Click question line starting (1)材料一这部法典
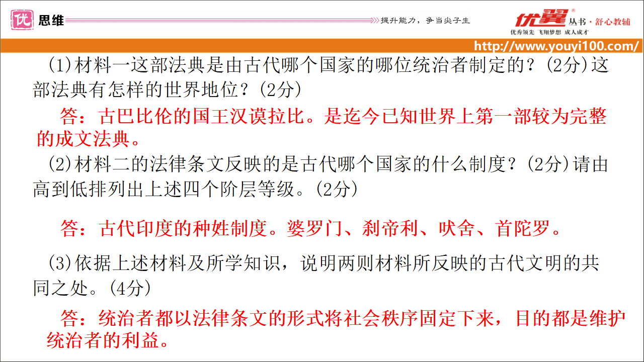The width and height of the screenshot is (644, 362). tap(329, 66)
